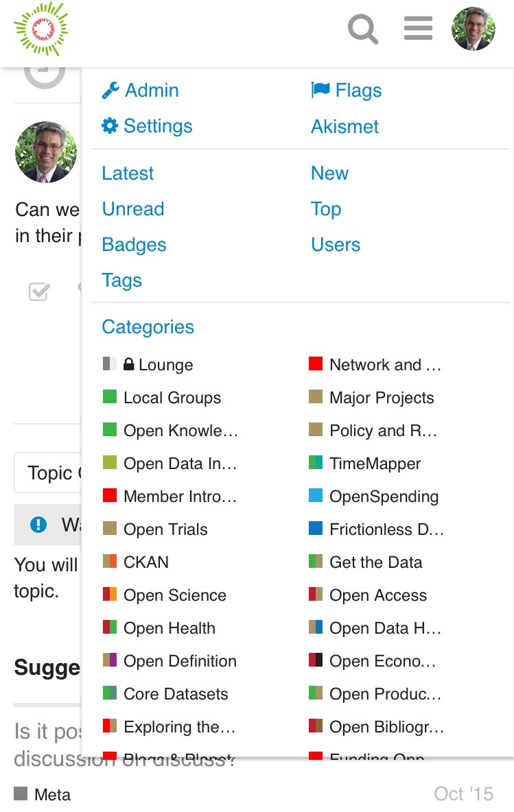Select the Users menu link
Viewport: 514px width, 812px height.
(336, 245)
